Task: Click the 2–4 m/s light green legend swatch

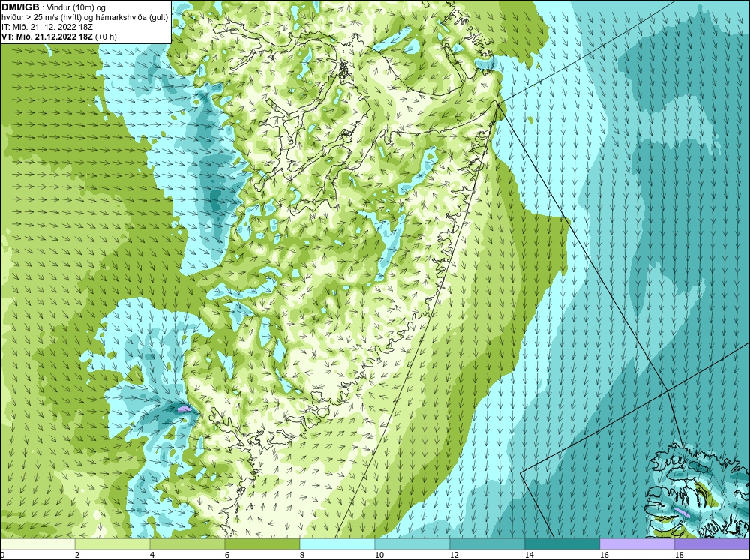Action: [x=112, y=544]
